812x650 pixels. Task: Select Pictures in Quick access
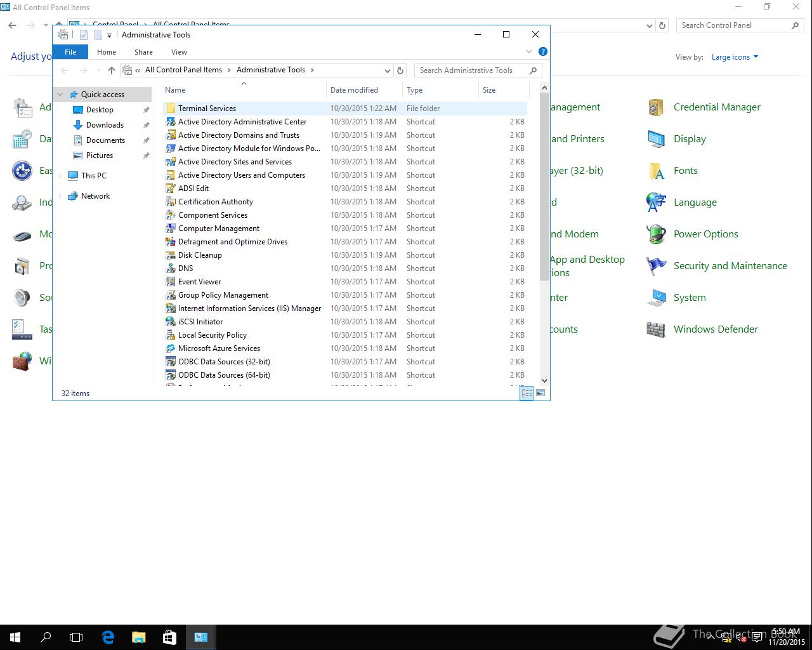pos(100,156)
